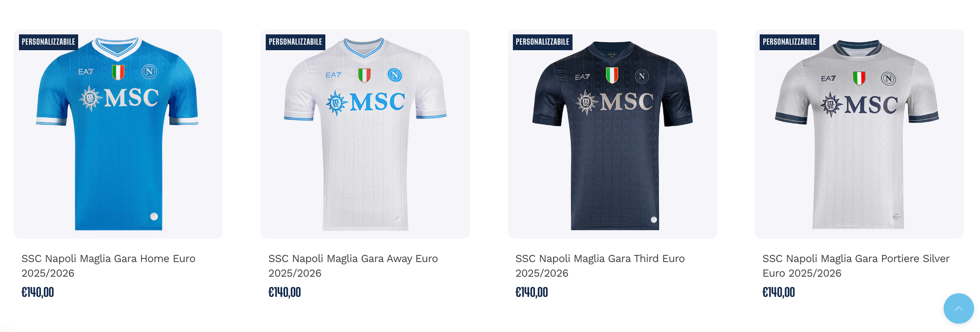The height and width of the screenshot is (332, 980).
Task: Open the blue Home jersey image
Action: pos(118,134)
